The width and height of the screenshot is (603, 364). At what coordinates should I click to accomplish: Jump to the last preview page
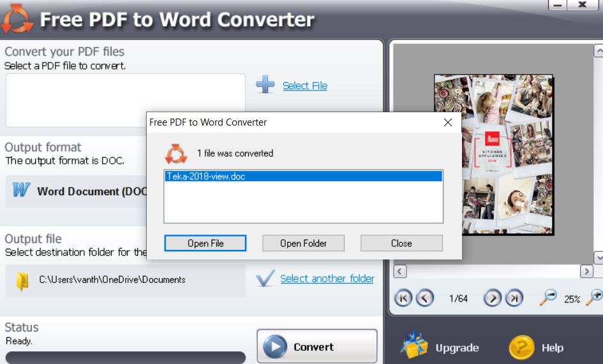[514, 298]
